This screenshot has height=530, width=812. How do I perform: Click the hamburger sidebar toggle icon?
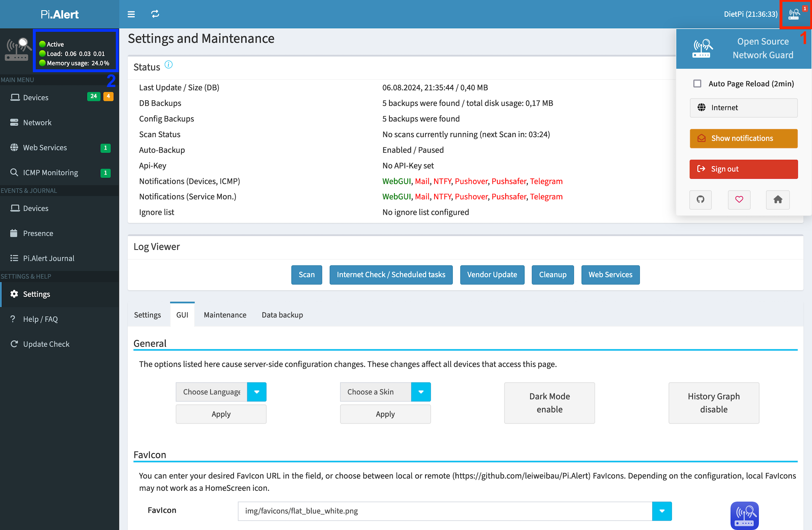131,14
